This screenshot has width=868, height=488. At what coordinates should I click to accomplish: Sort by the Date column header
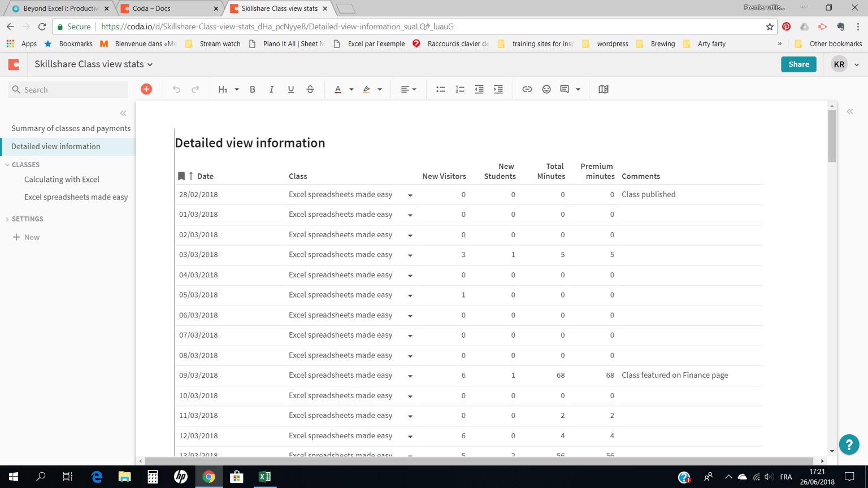click(x=205, y=176)
